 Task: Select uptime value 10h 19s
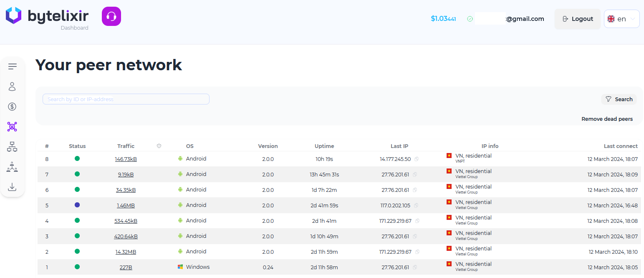pyautogui.click(x=324, y=159)
